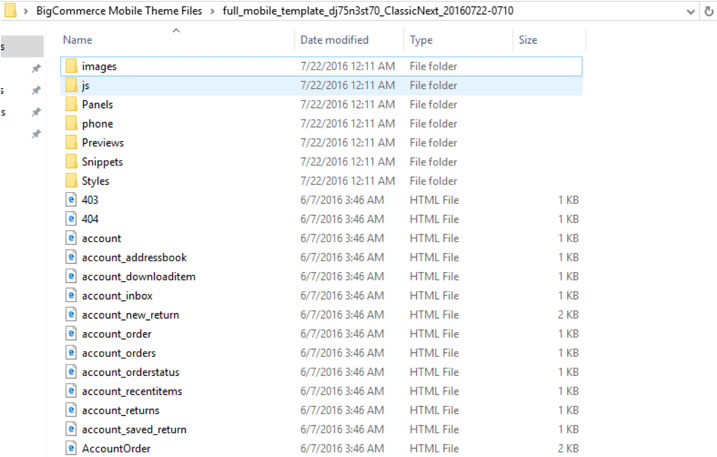The height and width of the screenshot is (457, 717).
Task: Select the account_downloaditem file icon
Action: [71, 276]
